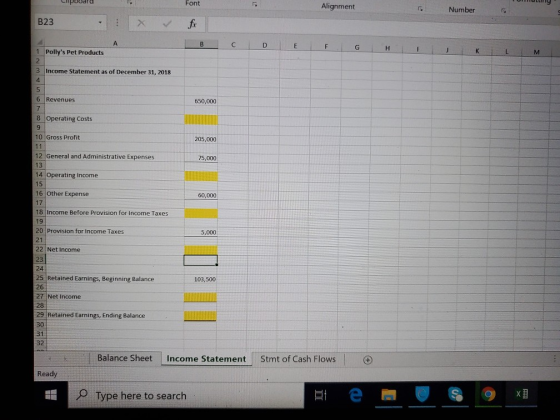
Task: Click the 'Other Expense' label cell
Action: click(x=114, y=194)
